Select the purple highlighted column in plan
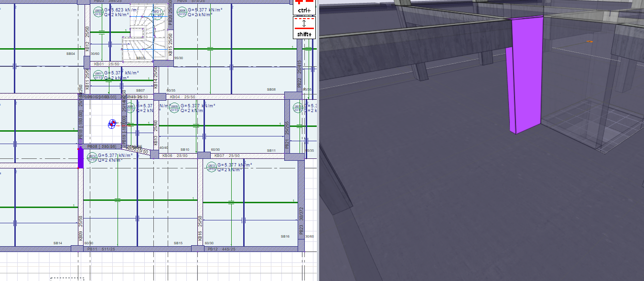This screenshot has width=644, height=281. (x=81, y=158)
